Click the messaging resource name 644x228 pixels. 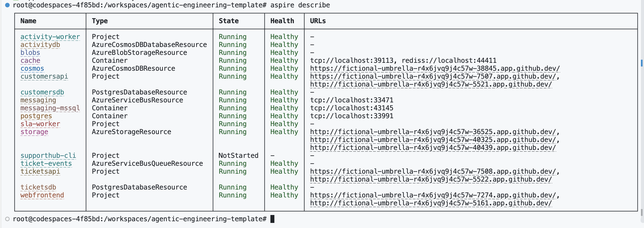pyautogui.click(x=38, y=100)
